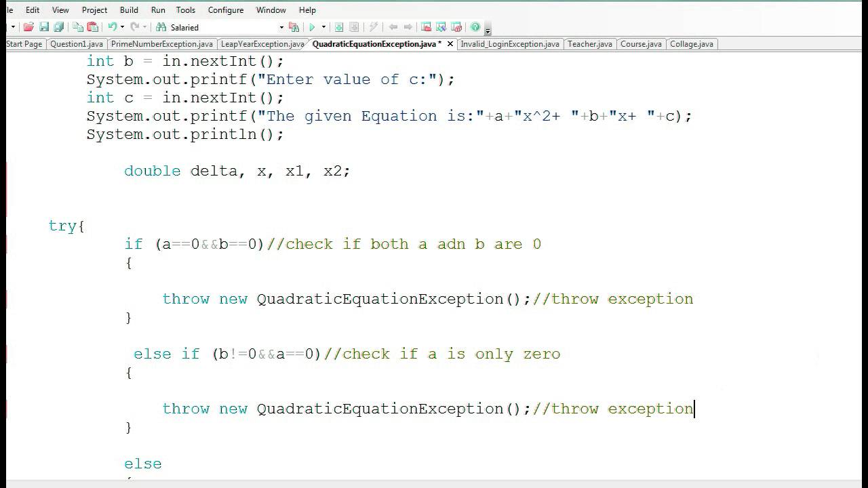Switch to the LeapYearException.java tab
Image resolution: width=868 pixels, height=488 pixels.
(x=262, y=44)
